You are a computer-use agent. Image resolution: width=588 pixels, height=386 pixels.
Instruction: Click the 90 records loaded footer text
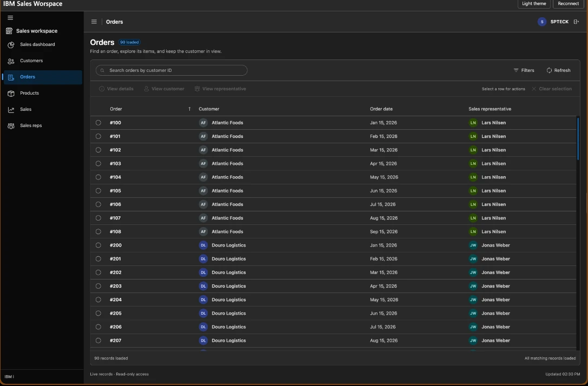111,358
